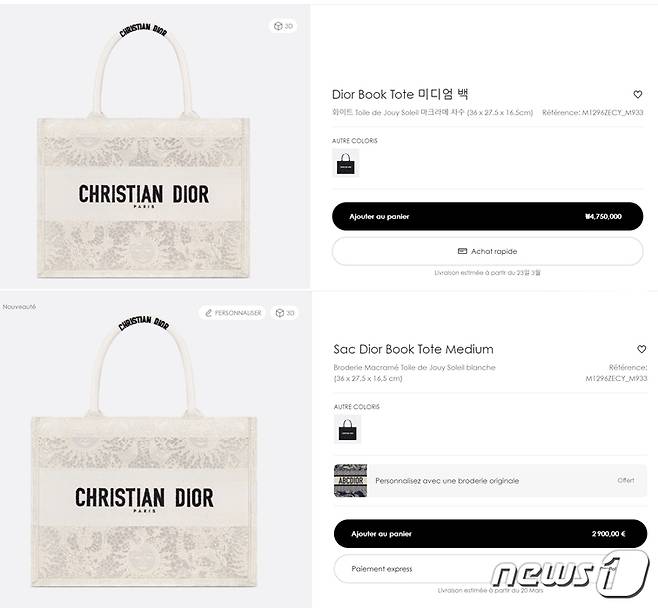Image resolution: width=658 pixels, height=608 pixels.
Task: Click the Sac Dior Book Tote Medium title
Action: 413,349
